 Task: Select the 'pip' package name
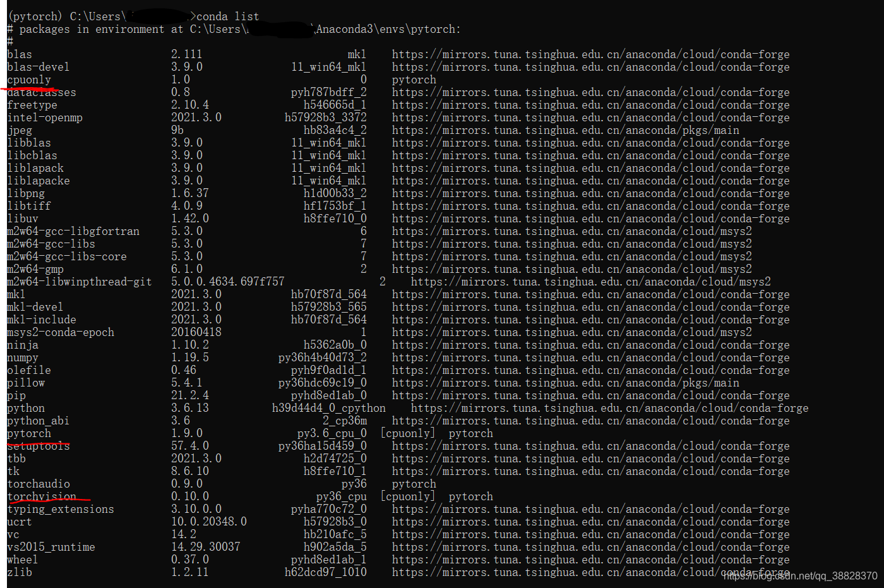(16, 395)
